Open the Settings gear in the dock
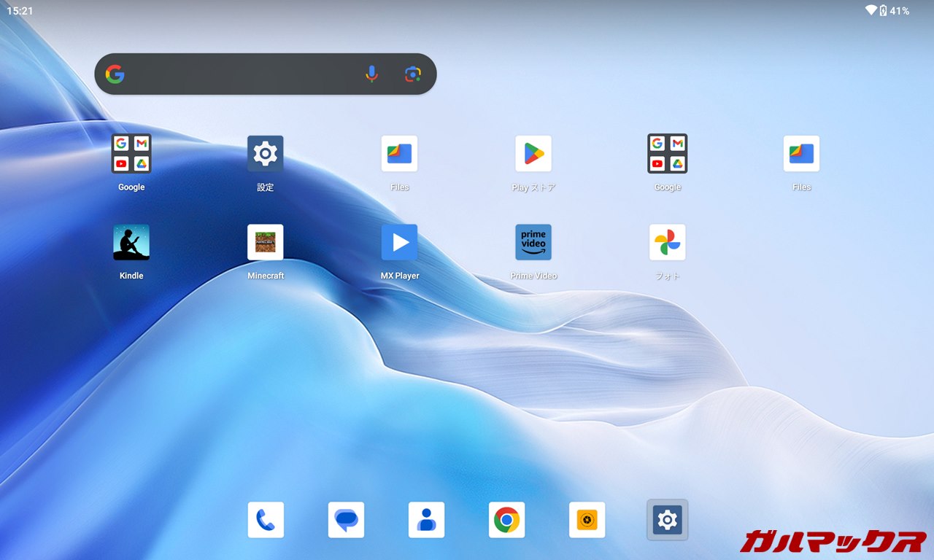This screenshot has height=560, width=934. tap(667, 520)
